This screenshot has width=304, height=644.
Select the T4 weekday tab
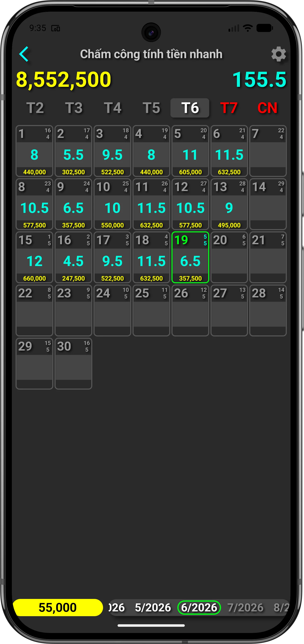pos(112,108)
